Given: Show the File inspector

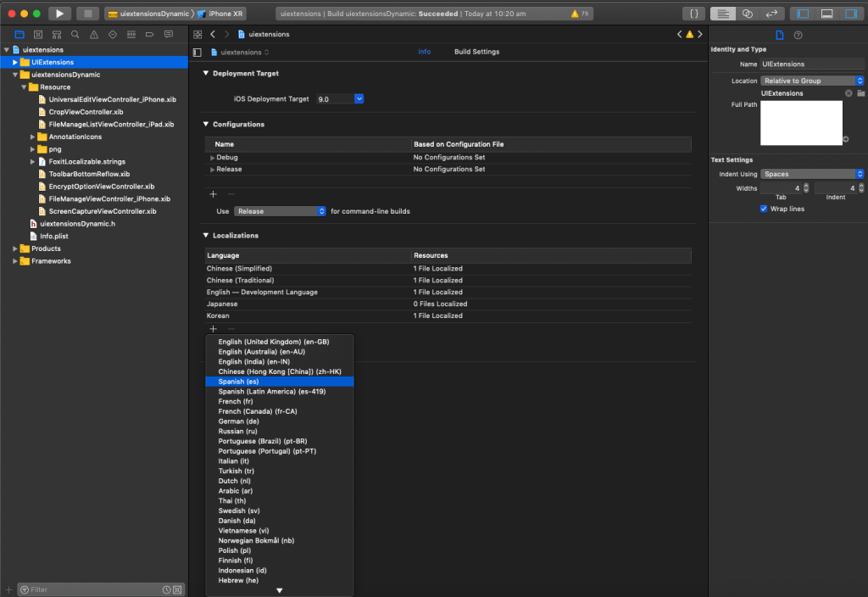Looking at the screenshot, I should [x=780, y=35].
